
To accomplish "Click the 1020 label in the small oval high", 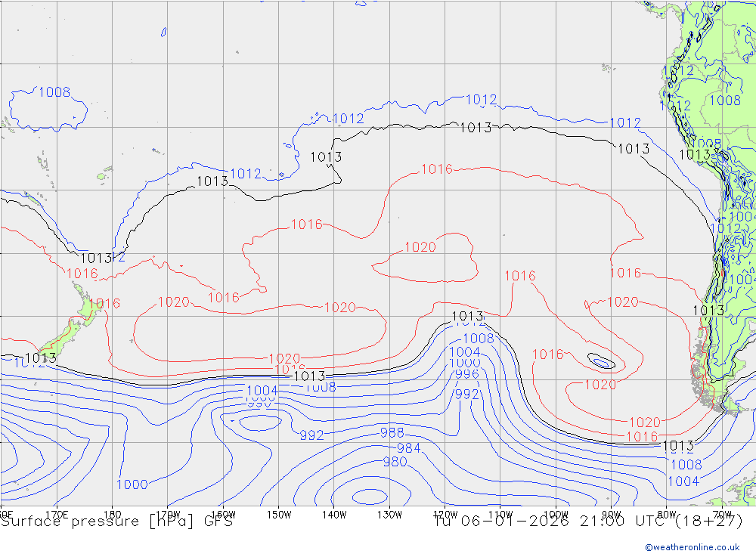I will click(x=420, y=247).
